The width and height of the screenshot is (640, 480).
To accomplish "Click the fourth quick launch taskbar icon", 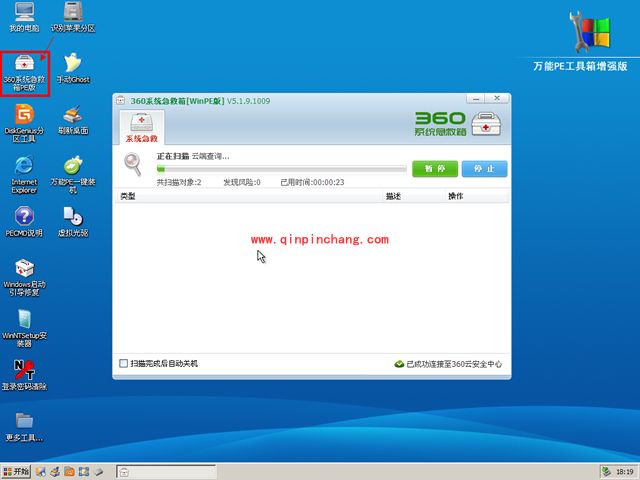I will [84, 472].
